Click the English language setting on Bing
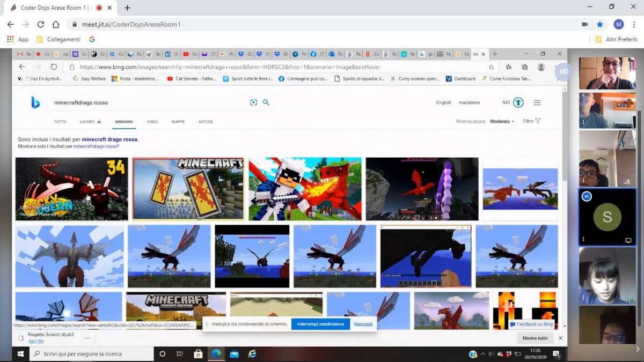Screen dimensions: 644x362 [444, 103]
